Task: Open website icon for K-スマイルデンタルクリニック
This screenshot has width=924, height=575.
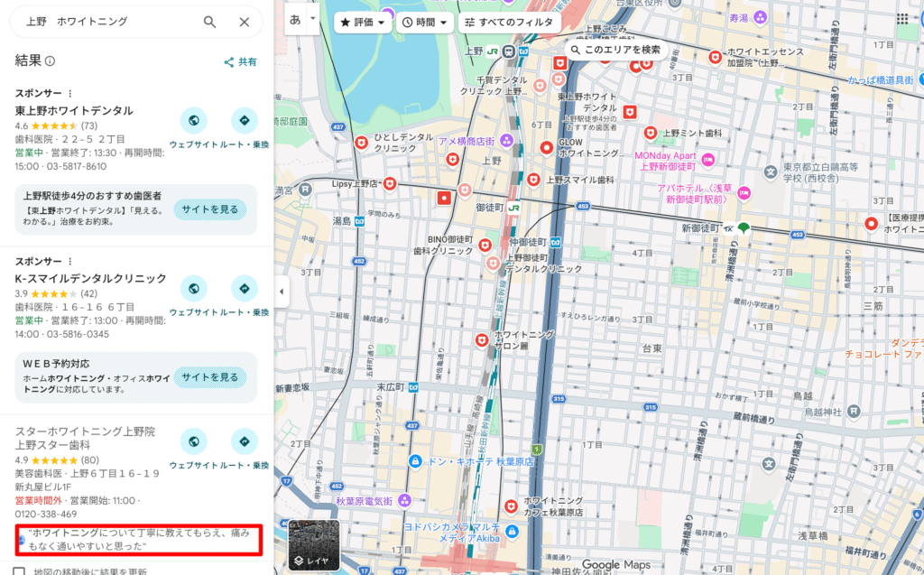Action: 194,288
